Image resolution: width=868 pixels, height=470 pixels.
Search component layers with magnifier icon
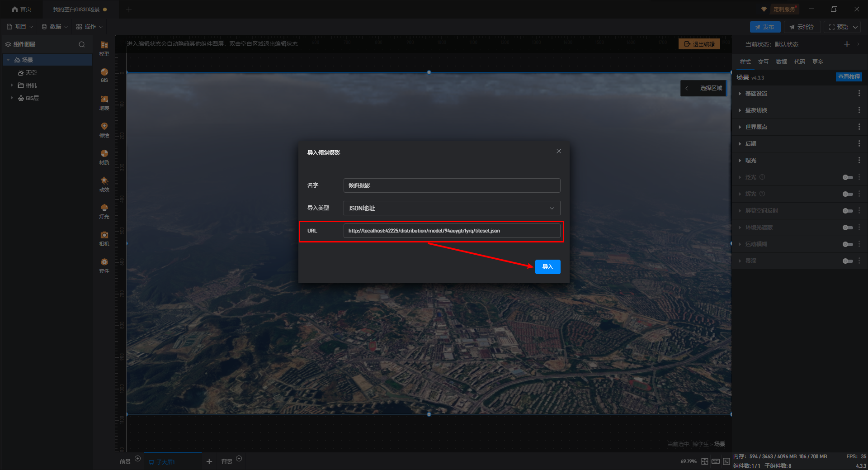point(82,44)
